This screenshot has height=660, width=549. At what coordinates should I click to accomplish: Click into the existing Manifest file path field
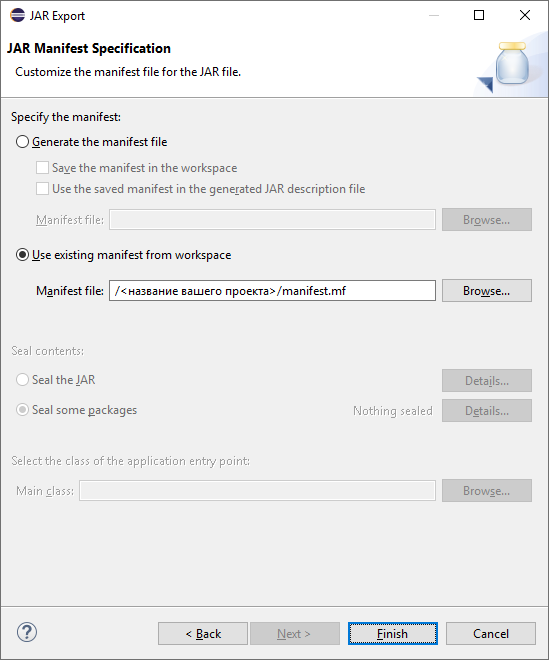272,291
